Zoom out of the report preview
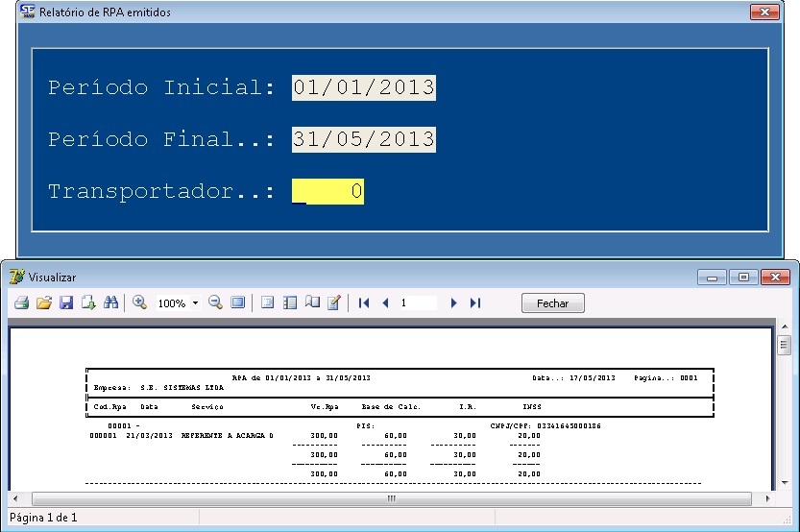The width and height of the screenshot is (800, 532). [215, 302]
